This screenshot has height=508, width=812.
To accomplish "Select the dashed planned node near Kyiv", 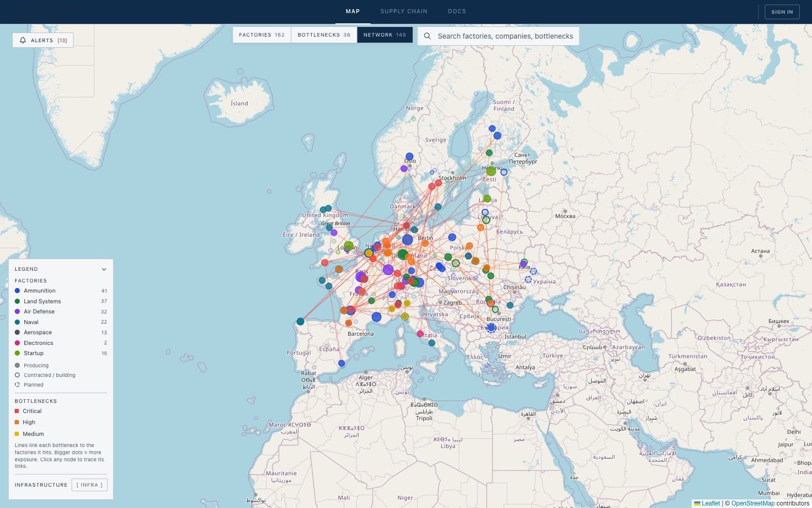I will pyautogui.click(x=533, y=271).
